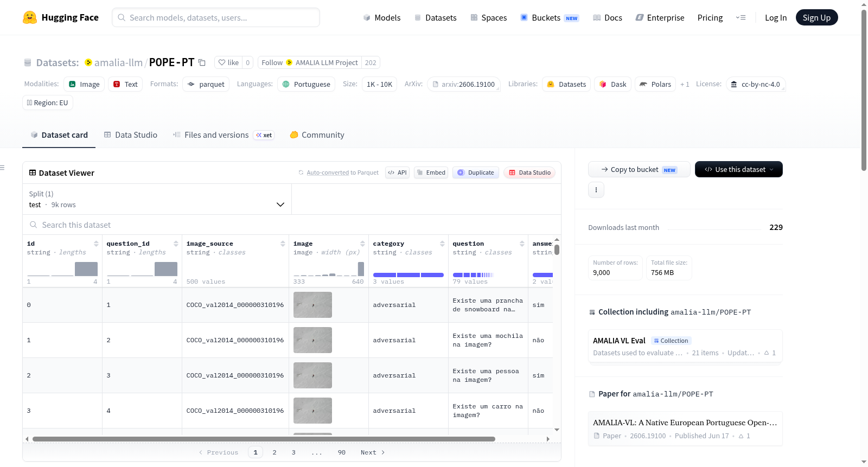Open Spaces in the top navigation

489,17
